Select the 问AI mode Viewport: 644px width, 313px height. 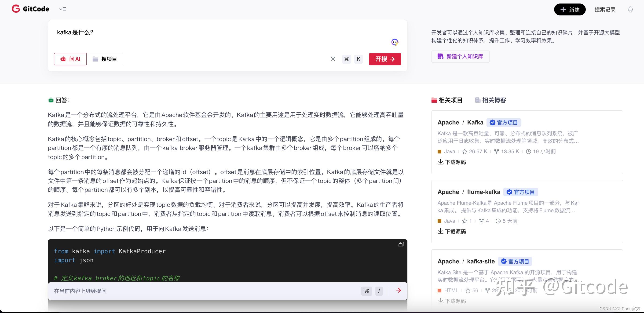[70, 59]
